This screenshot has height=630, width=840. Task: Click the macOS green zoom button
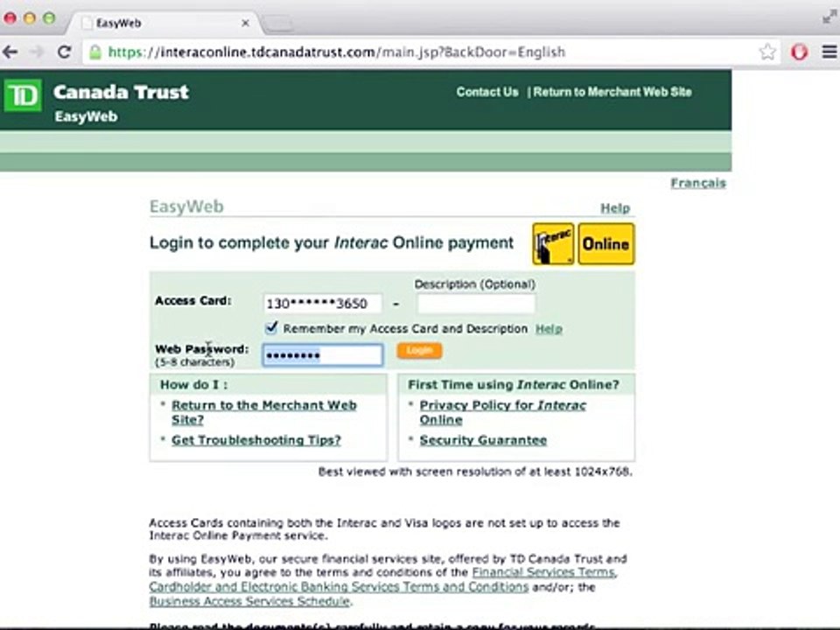pos(49,18)
